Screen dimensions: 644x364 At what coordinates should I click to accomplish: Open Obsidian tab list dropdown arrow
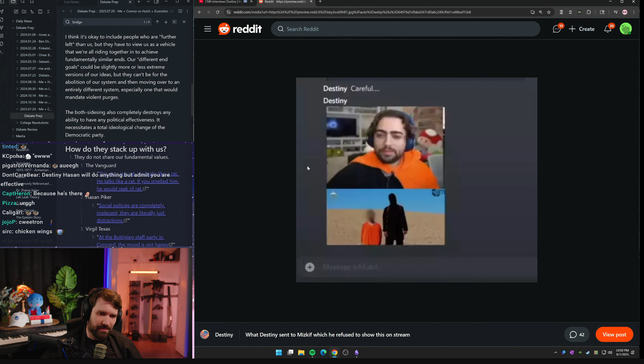(148, 2)
